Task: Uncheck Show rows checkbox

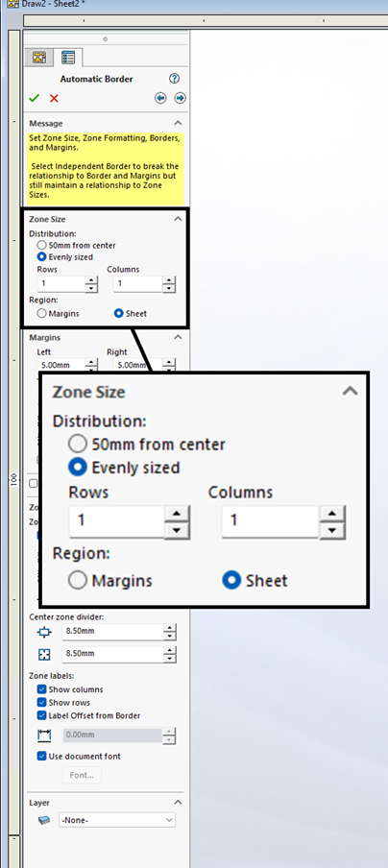Action: 41,702
